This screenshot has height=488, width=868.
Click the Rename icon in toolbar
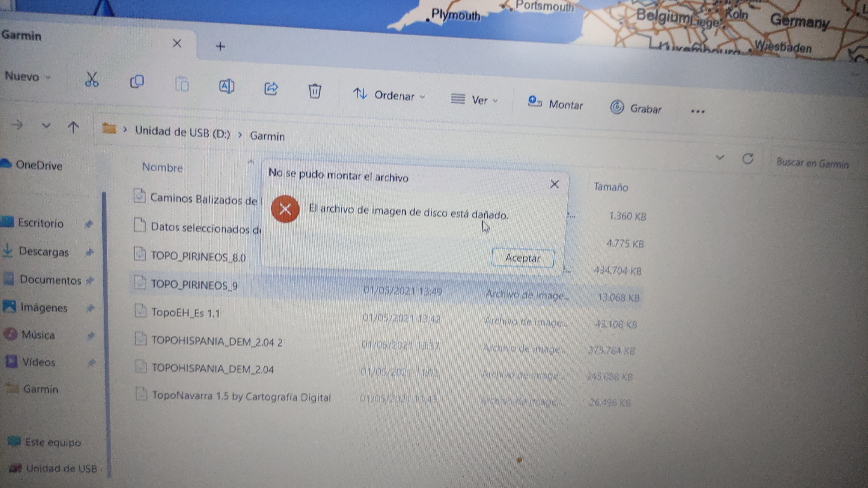(226, 87)
